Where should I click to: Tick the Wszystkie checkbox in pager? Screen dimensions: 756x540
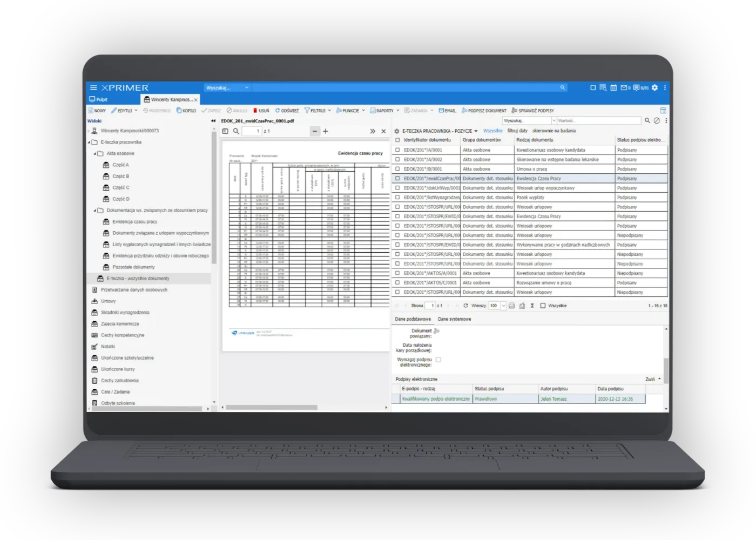543,306
